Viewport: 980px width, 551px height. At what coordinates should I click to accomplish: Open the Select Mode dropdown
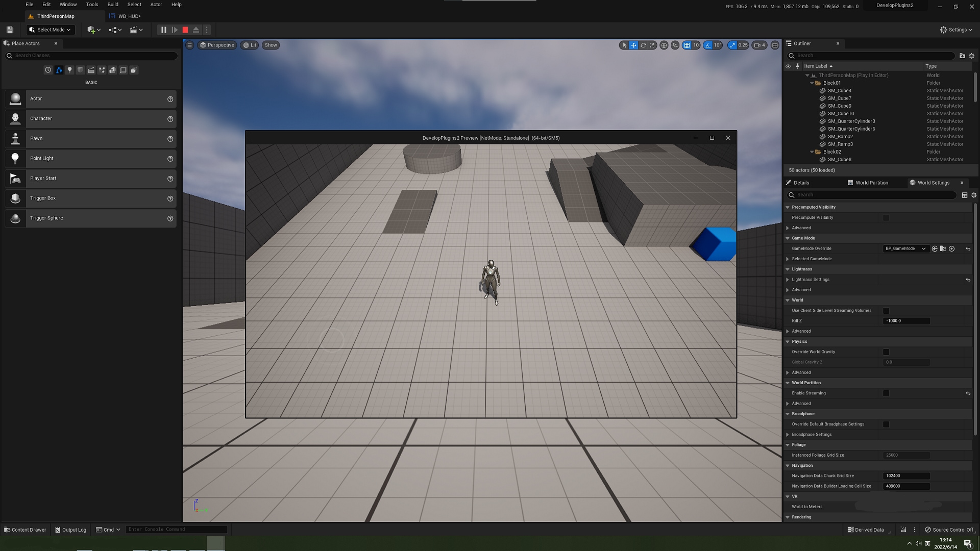[51, 30]
